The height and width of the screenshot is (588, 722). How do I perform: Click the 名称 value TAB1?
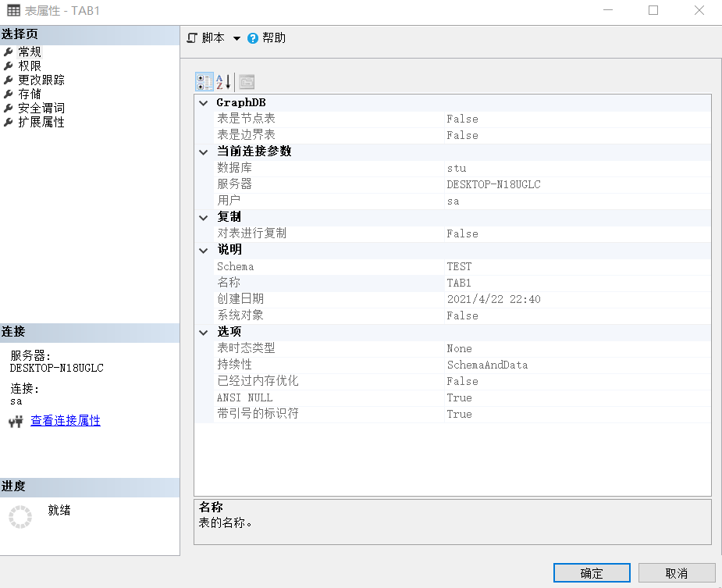(459, 283)
